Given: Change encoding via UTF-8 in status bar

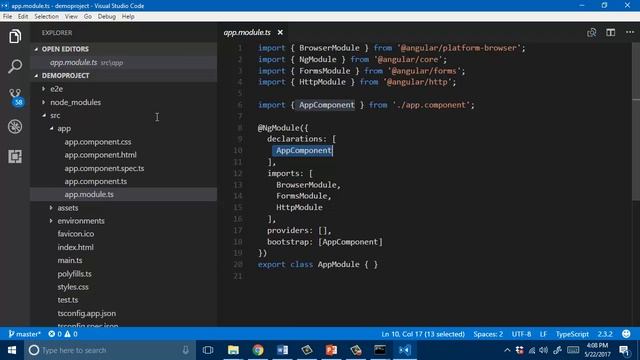Looking at the screenshot, I should pos(521,334).
